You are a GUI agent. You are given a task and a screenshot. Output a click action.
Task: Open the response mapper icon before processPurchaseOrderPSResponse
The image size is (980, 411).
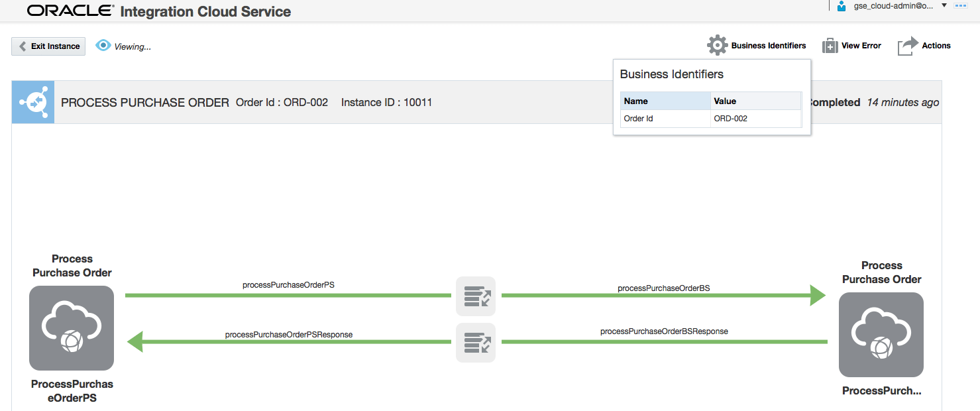[x=476, y=342]
